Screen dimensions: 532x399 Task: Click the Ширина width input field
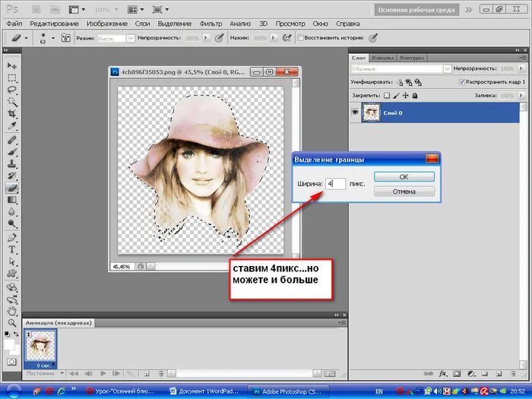pos(336,184)
